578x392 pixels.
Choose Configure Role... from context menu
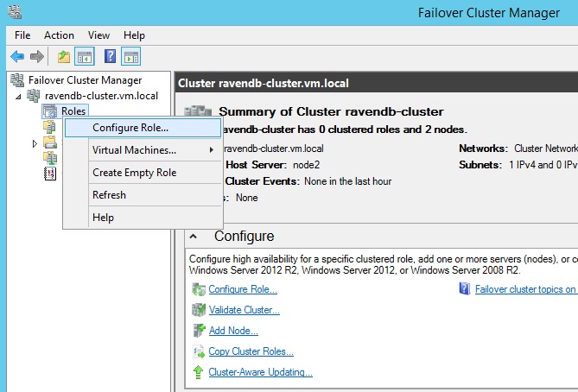pos(143,128)
